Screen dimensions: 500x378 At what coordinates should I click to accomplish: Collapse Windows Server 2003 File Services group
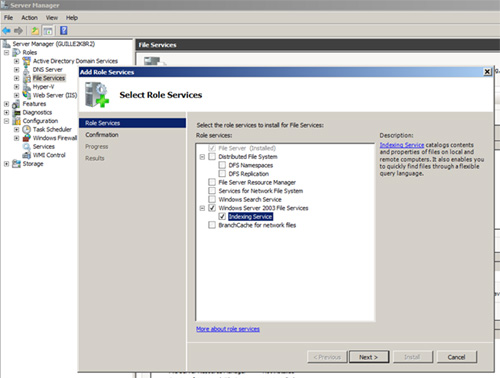[202, 208]
